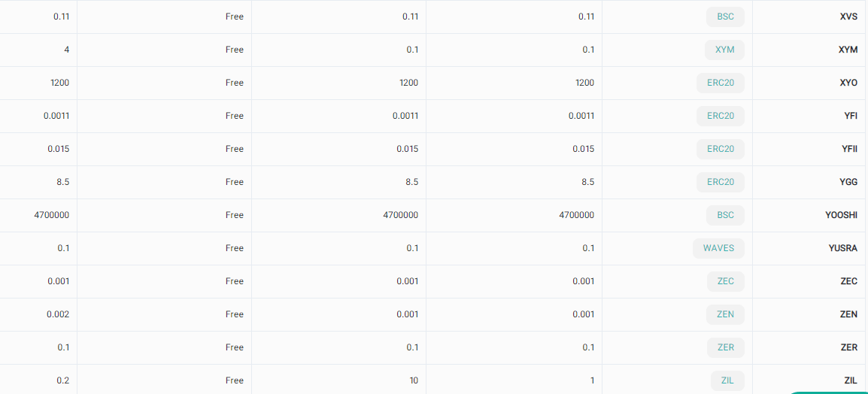This screenshot has width=868, height=394.
Task: Click the ERC20 network badge for YGG
Action: click(720, 182)
